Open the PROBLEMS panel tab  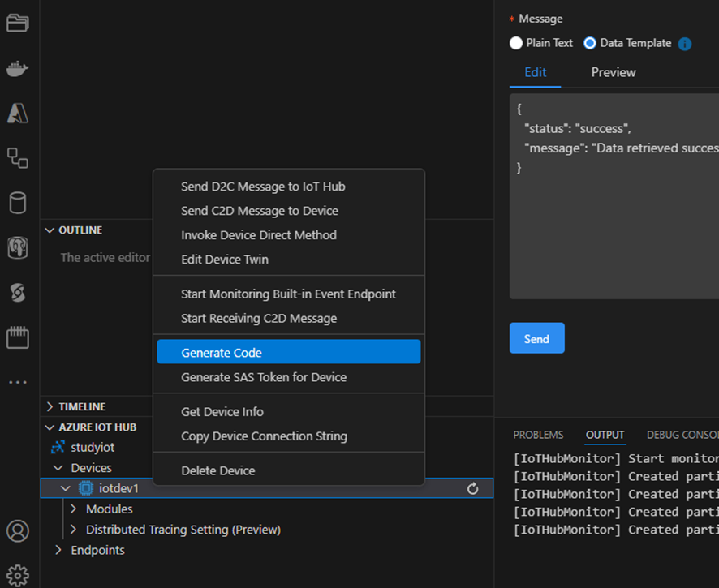point(538,435)
